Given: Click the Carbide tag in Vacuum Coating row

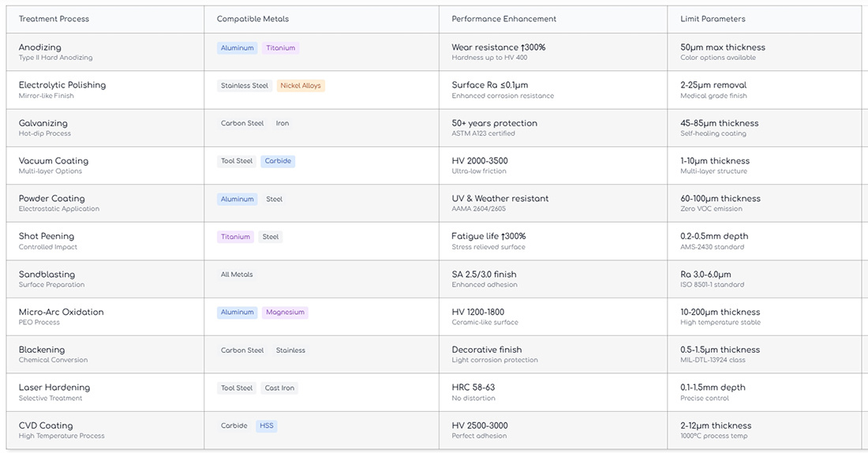Looking at the screenshot, I should click(x=278, y=161).
